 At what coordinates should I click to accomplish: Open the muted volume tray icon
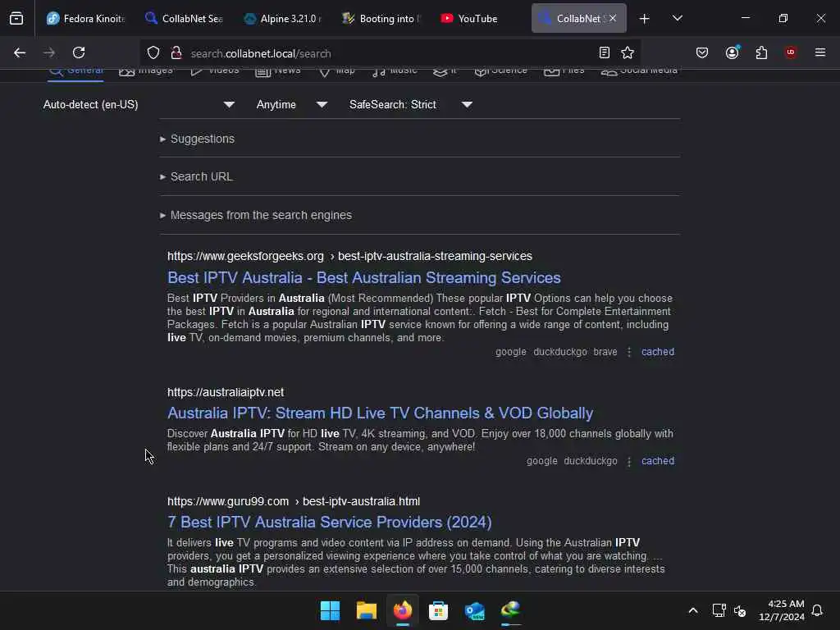click(740, 610)
